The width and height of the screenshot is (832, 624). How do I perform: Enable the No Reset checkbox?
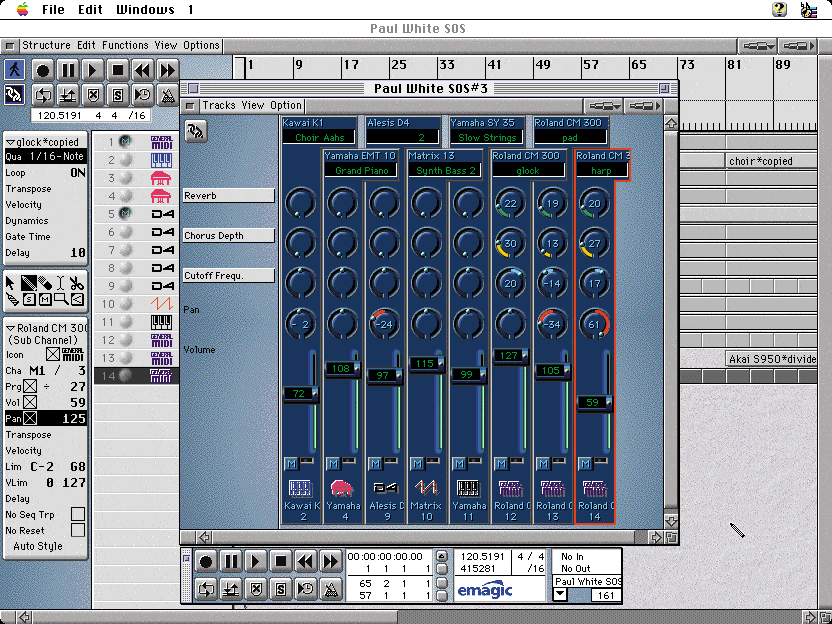[78, 530]
